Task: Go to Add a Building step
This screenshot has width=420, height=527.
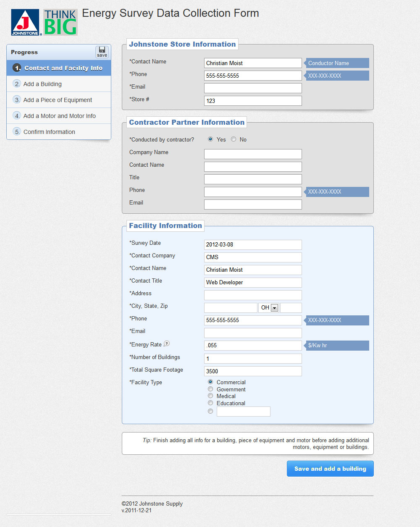Action: pos(59,84)
